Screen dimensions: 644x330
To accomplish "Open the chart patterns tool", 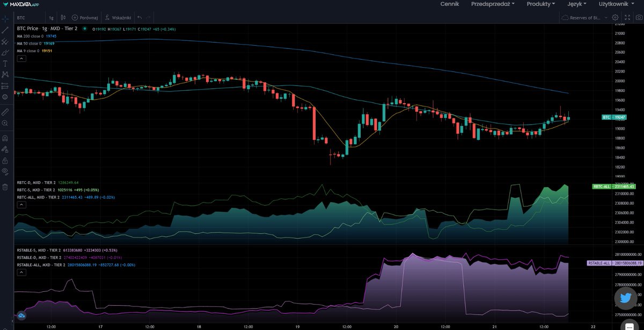I will tap(5, 75).
